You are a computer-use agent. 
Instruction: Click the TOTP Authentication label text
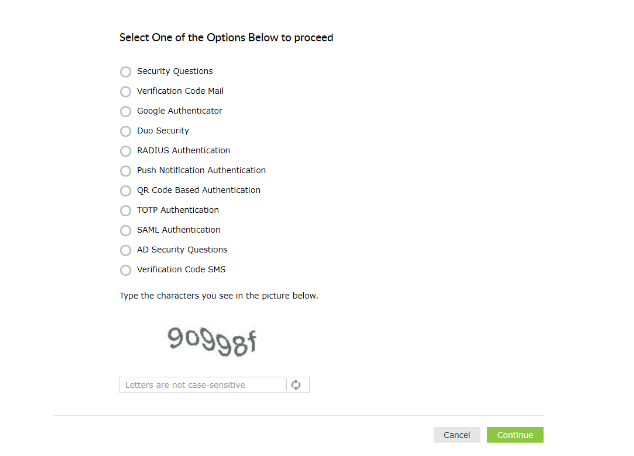click(x=178, y=210)
